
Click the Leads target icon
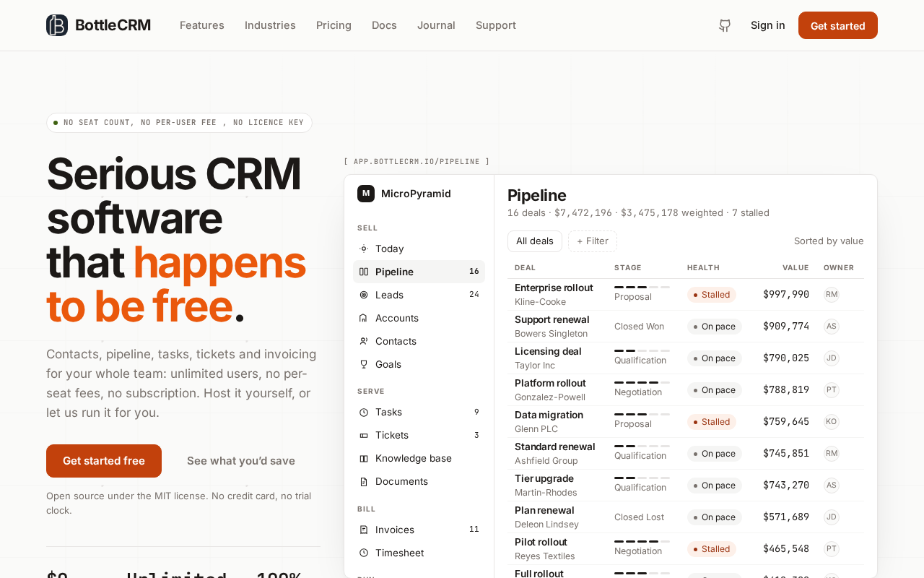tap(364, 295)
